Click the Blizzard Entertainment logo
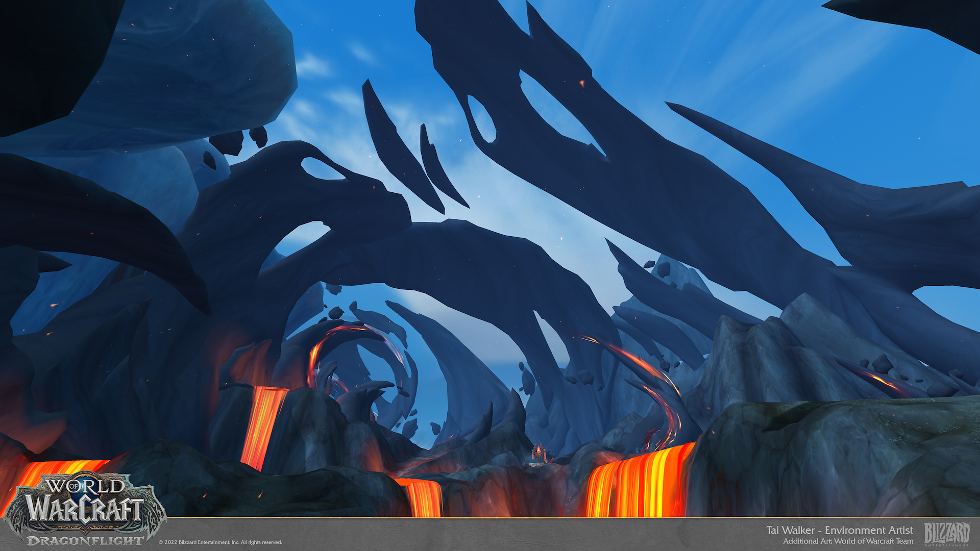 (947, 534)
